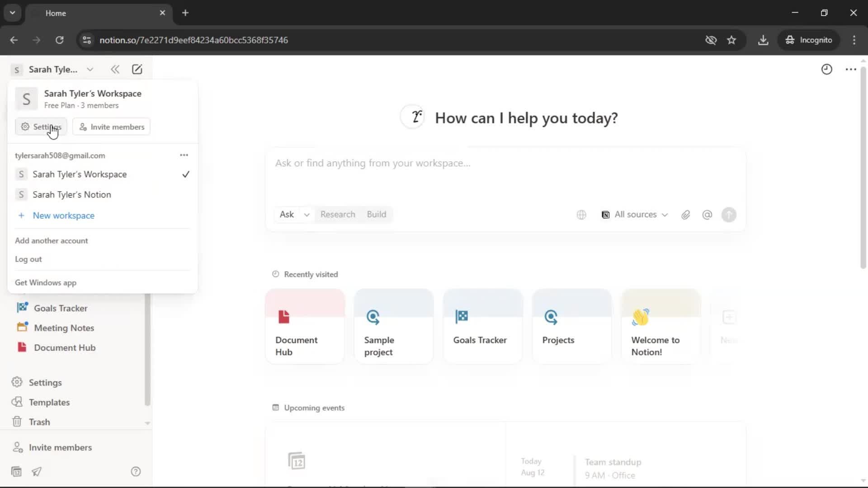The width and height of the screenshot is (868, 488).
Task: Click the paper plane icon in the sidebar footer
Action: tap(37, 471)
